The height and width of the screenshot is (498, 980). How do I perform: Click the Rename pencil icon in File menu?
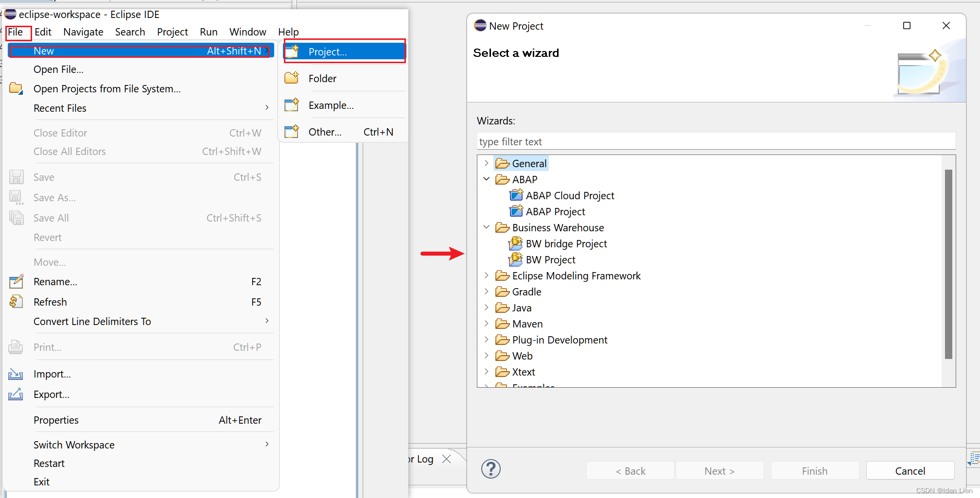click(x=16, y=281)
